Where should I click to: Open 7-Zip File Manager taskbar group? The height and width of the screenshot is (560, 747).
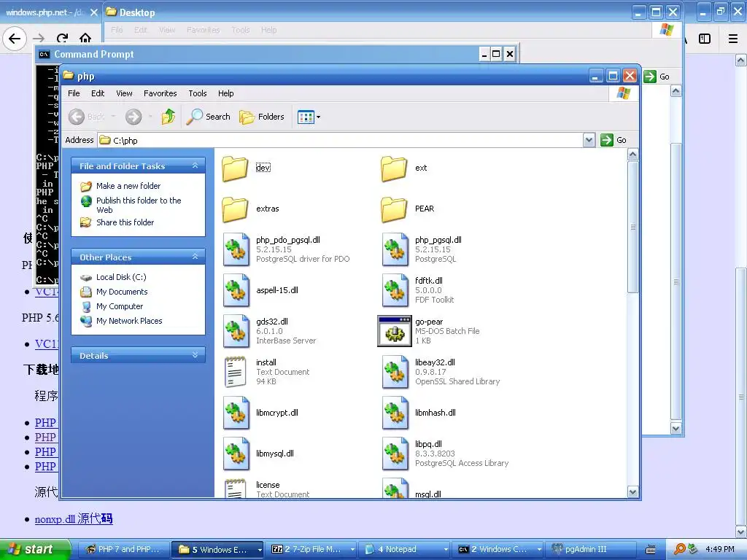coord(312,549)
